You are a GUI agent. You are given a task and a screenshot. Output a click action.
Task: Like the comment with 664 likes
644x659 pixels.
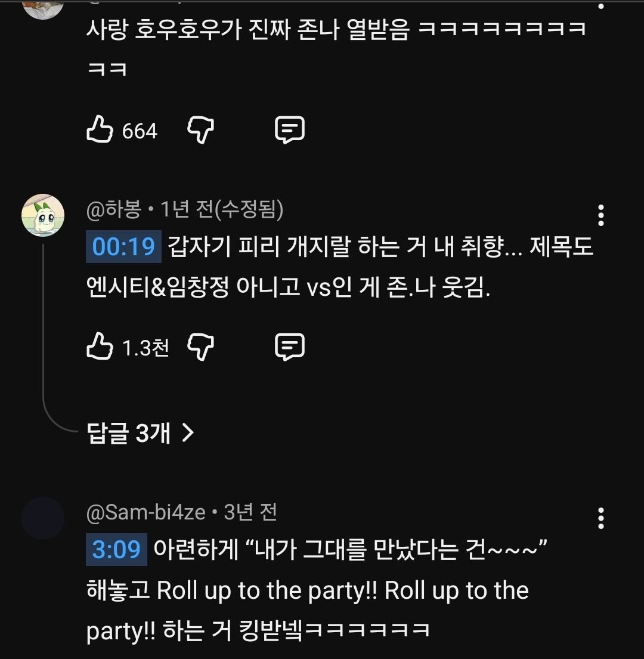point(100,129)
